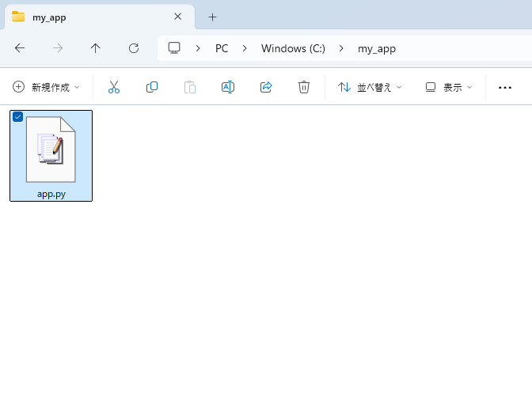Select the my_app tab

coord(87,17)
